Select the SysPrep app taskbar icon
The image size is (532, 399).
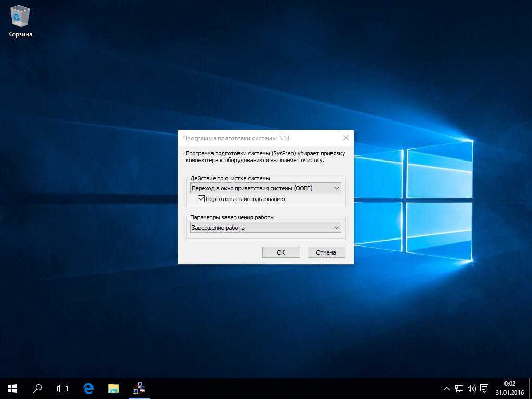point(139,389)
